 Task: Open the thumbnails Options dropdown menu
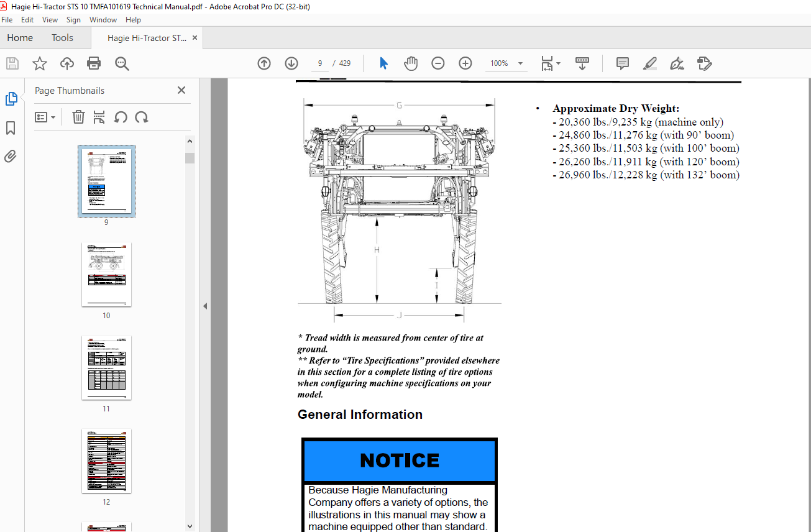click(45, 117)
